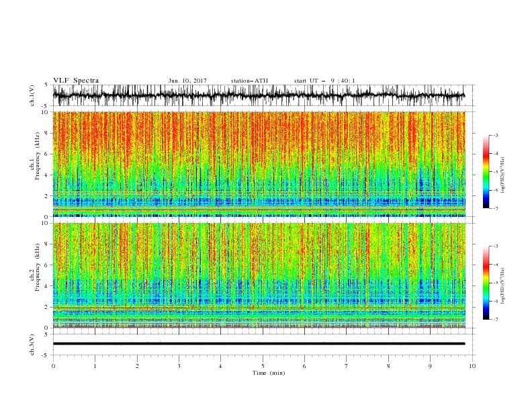
Task: Click time axis tick label '7'
Action: point(347,366)
